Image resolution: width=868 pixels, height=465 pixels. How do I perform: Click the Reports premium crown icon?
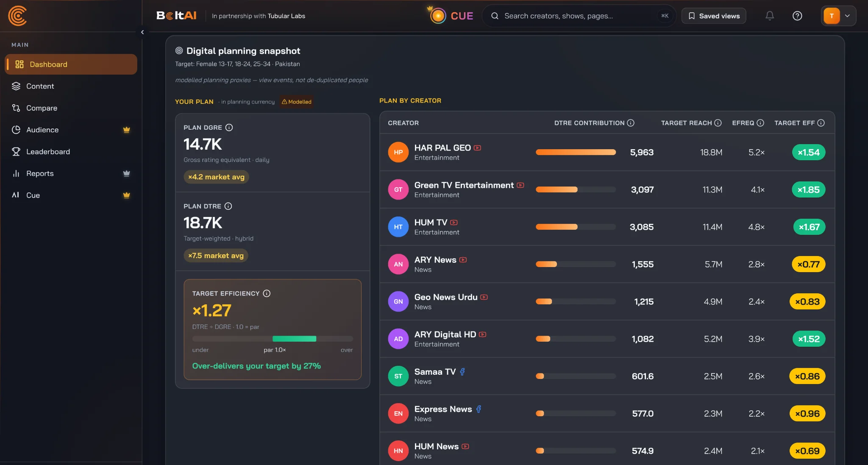point(126,173)
